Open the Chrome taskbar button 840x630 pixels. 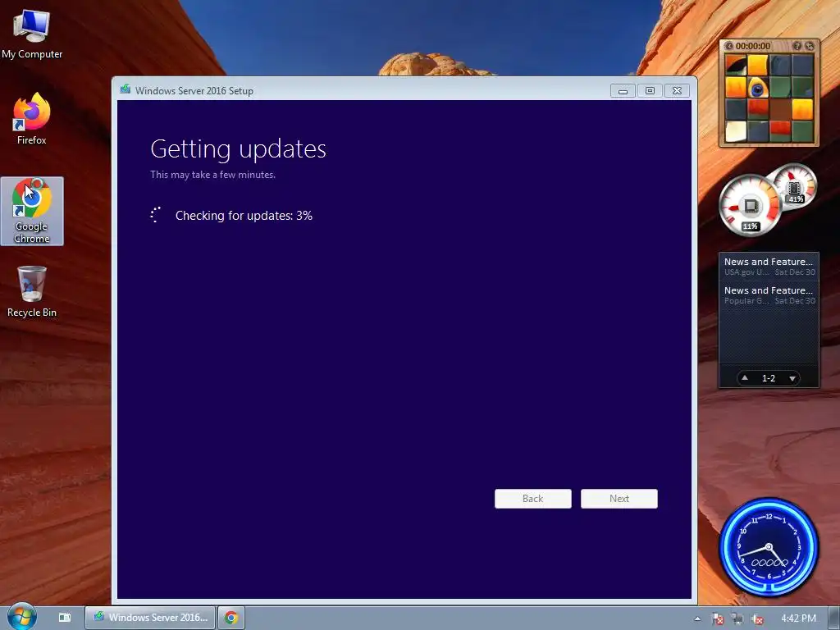[x=231, y=618]
